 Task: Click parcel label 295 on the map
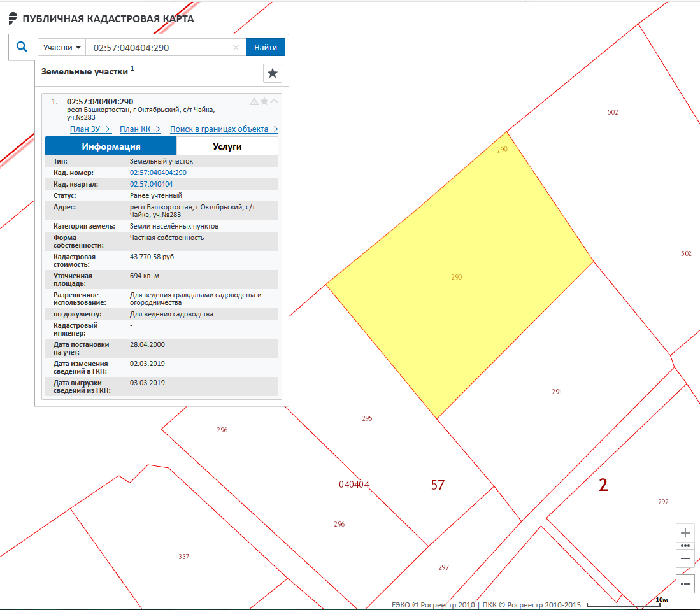(367, 418)
